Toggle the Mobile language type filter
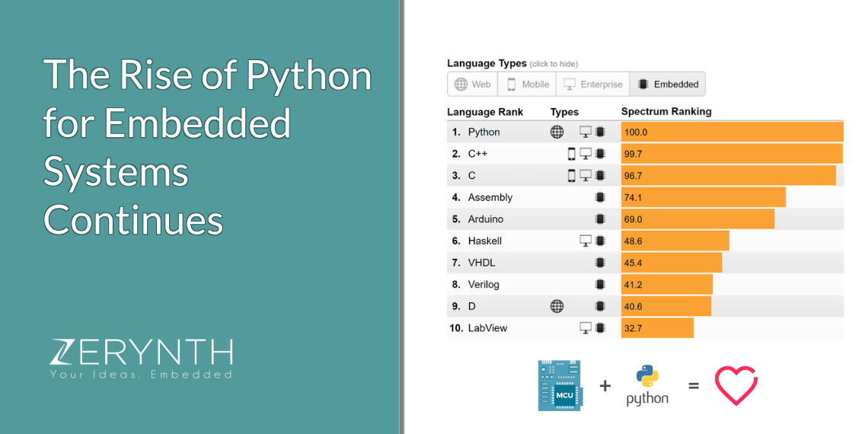This screenshot has height=434, width=868. 527,85
